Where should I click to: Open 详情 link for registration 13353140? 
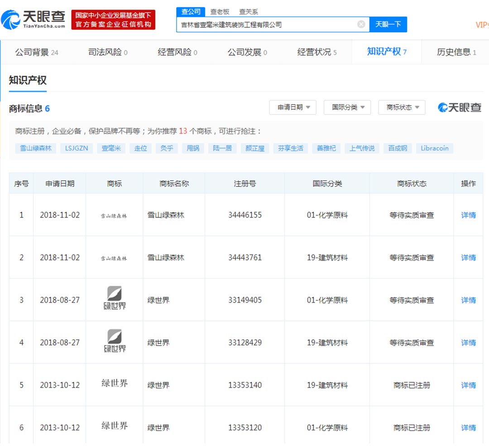point(468,385)
